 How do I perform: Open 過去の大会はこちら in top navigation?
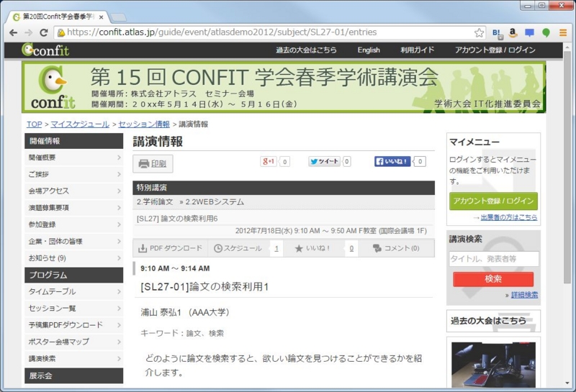pyautogui.click(x=306, y=50)
